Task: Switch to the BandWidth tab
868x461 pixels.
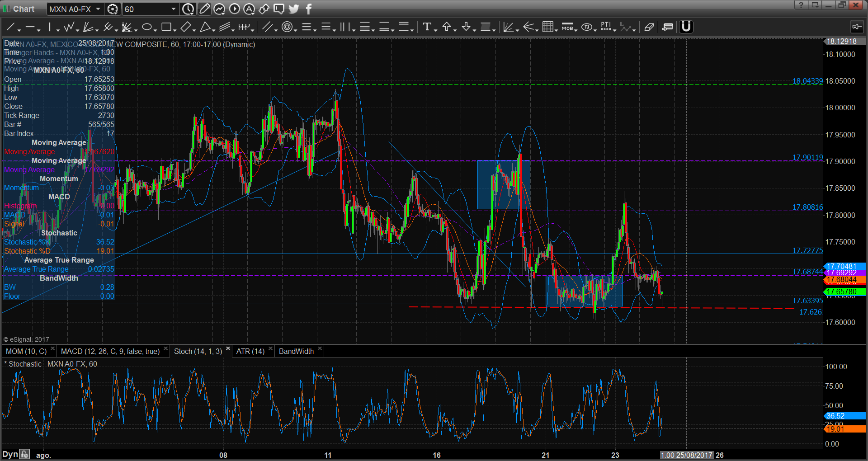Action: (296, 351)
